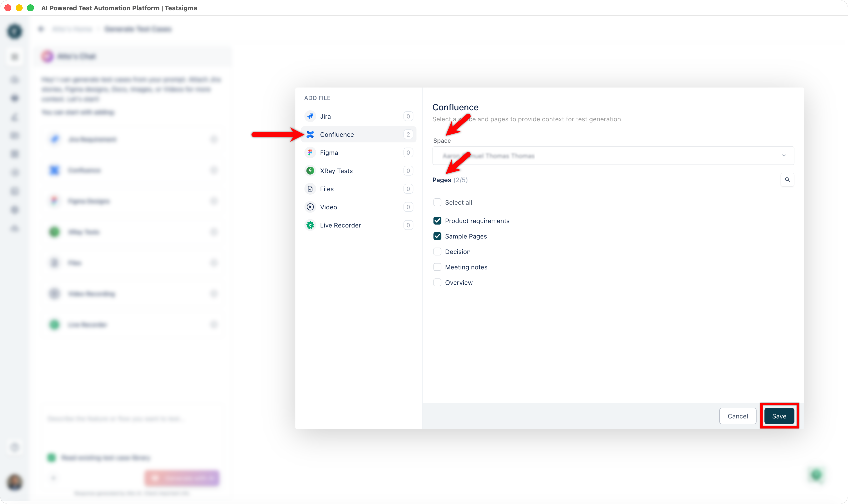The image size is (848, 504).
Task: Select Figma in Add File list
Action: 358,152
